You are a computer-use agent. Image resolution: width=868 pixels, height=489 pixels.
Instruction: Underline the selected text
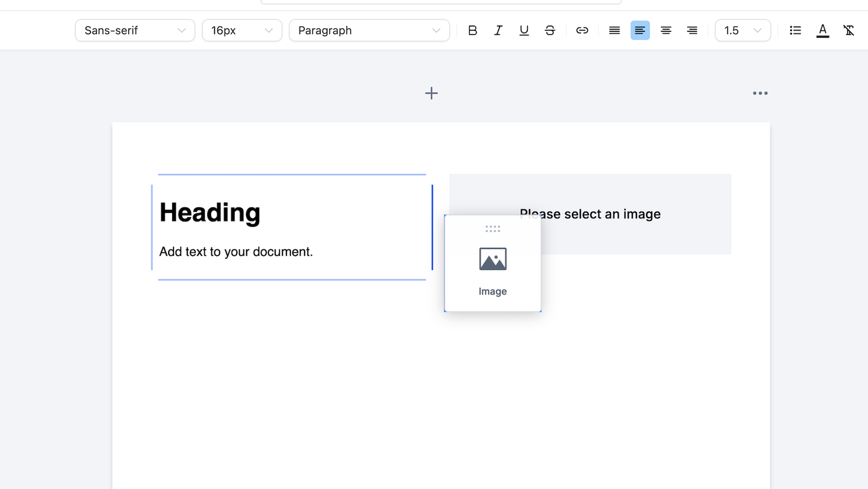pyautogui.click(x=524, y=30)
